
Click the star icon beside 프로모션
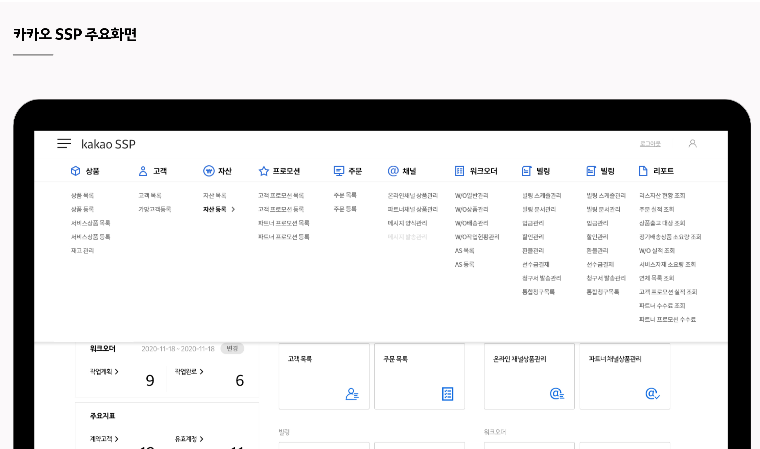coord(264,171)
